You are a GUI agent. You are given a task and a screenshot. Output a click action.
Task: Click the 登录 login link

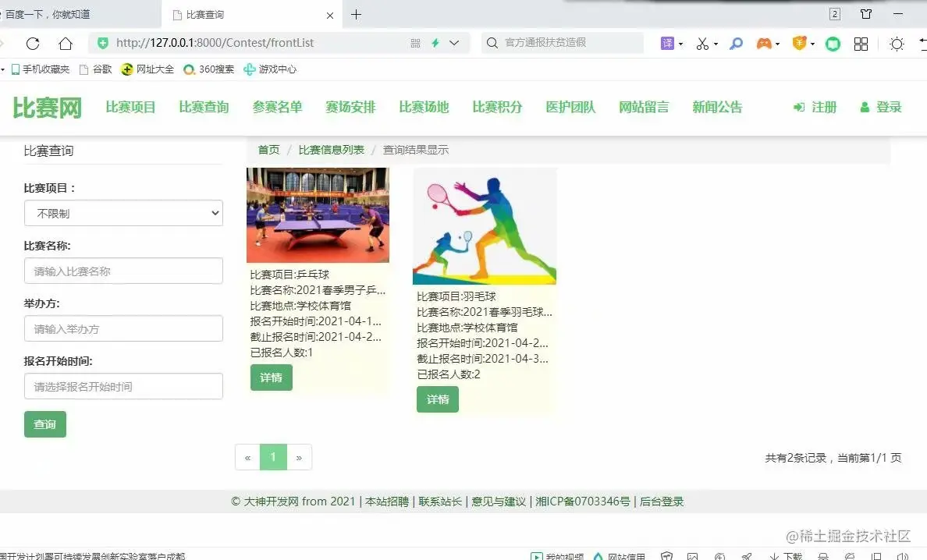[x=880, y=107]
